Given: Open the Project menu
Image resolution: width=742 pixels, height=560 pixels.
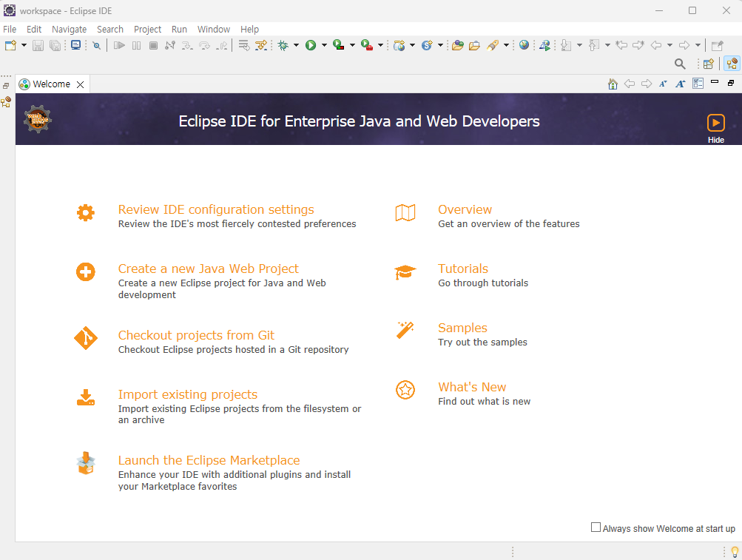Looking at the screenshot, I should click(x=148, y=30).
